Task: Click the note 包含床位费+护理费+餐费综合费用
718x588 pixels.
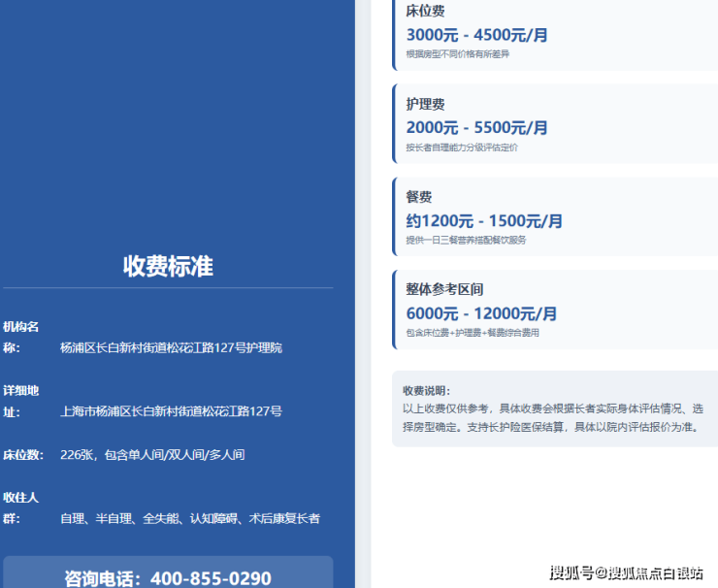Action: (x=473, y=333)
